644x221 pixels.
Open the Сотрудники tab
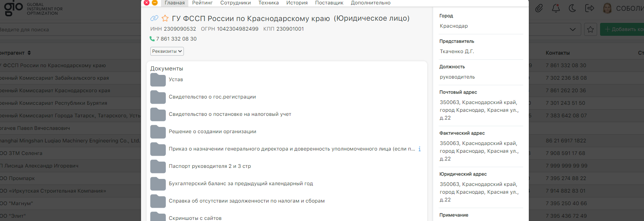coord(236,3)
